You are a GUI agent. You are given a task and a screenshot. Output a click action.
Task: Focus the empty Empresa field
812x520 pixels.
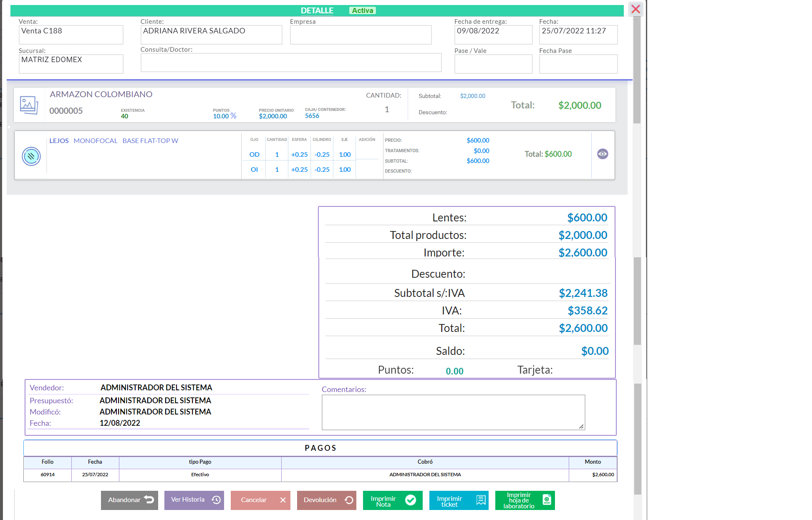point(361,35)
